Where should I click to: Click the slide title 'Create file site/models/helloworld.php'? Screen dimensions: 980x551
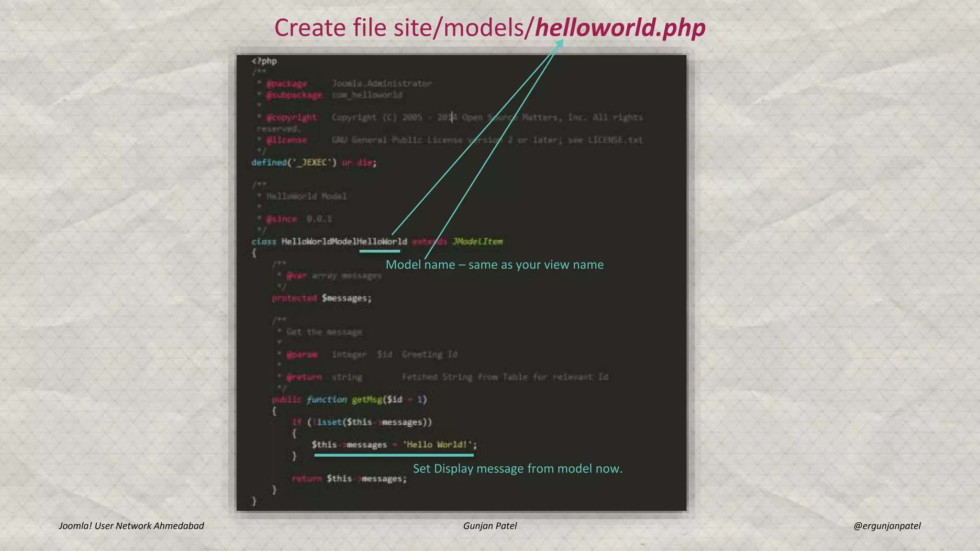click(490, 28)
